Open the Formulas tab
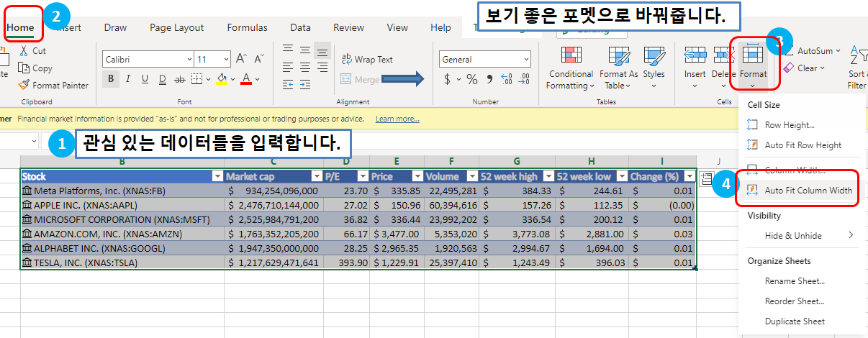Screen dimensions: 868x338 pos(247,27)
